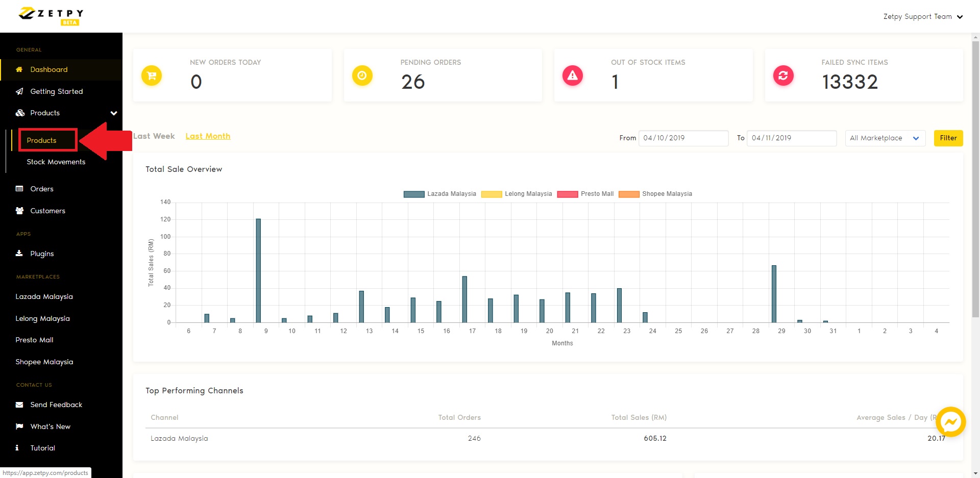Image resolution: width=980 pixels, height=478 pixels.
Task: Open the All Marketplace dropdown
Action: (885, 138)
